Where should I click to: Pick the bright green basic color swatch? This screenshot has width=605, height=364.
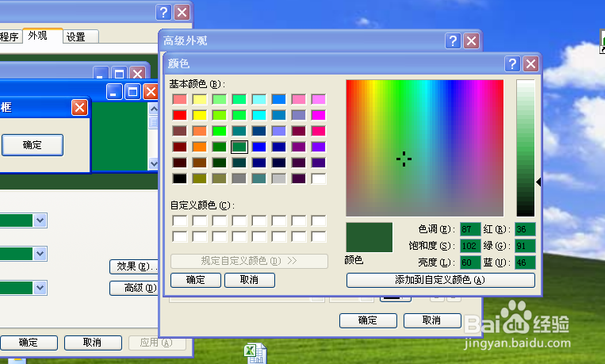219,131
